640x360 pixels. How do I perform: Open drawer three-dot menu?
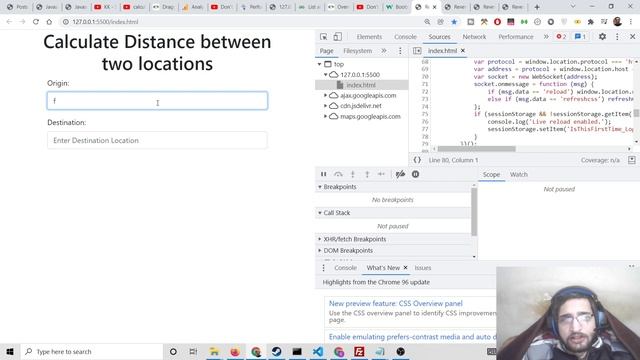click(x=323, y=268)
